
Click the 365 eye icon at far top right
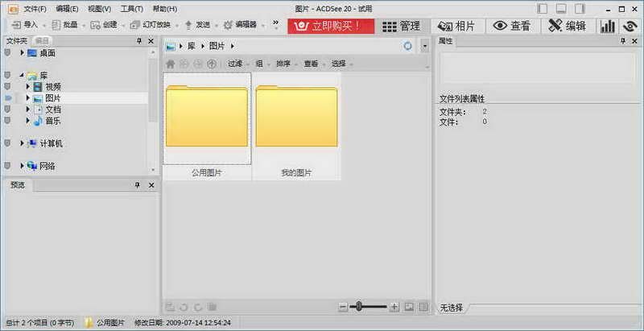(x=630, y=26)
